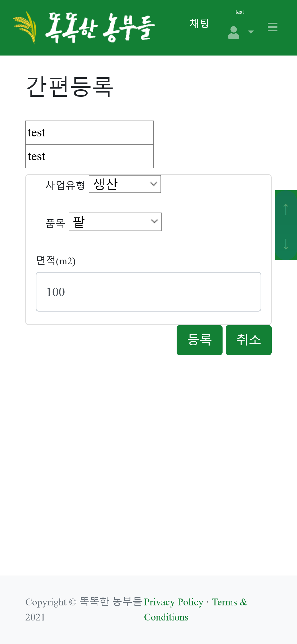
Task: Click the 면적 input containing 100
Action: 148,292
